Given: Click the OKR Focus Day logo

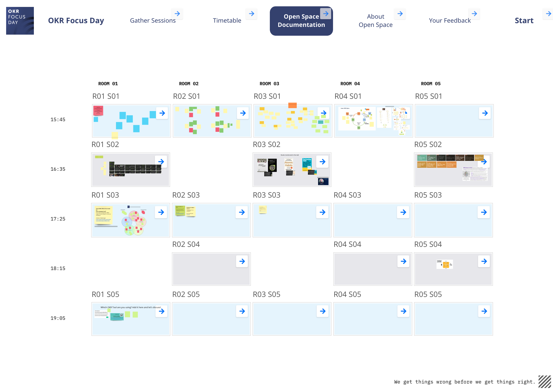Looking at the screenshot, I should [x=20, y=21].
